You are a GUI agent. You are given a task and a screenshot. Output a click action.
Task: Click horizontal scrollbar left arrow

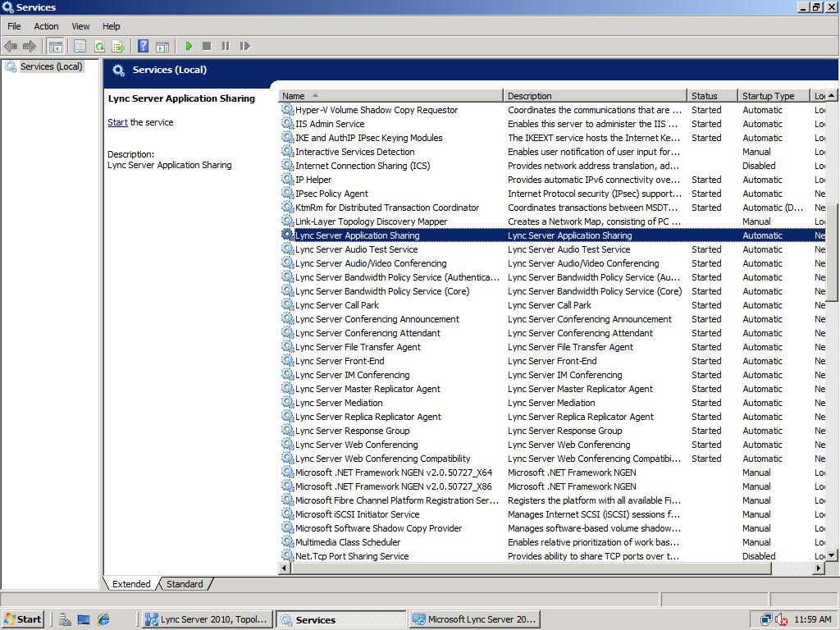click(x=285, y=568)
